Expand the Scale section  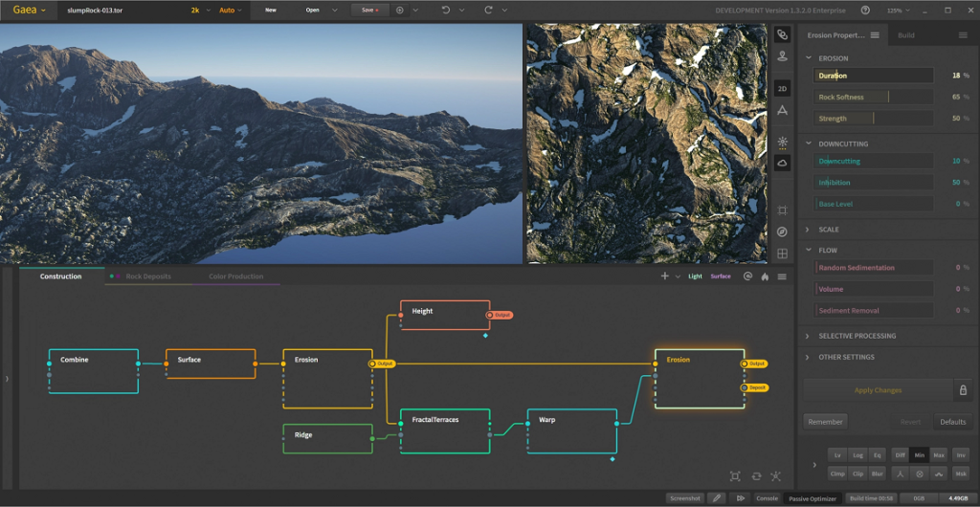[x=829, y=230]
